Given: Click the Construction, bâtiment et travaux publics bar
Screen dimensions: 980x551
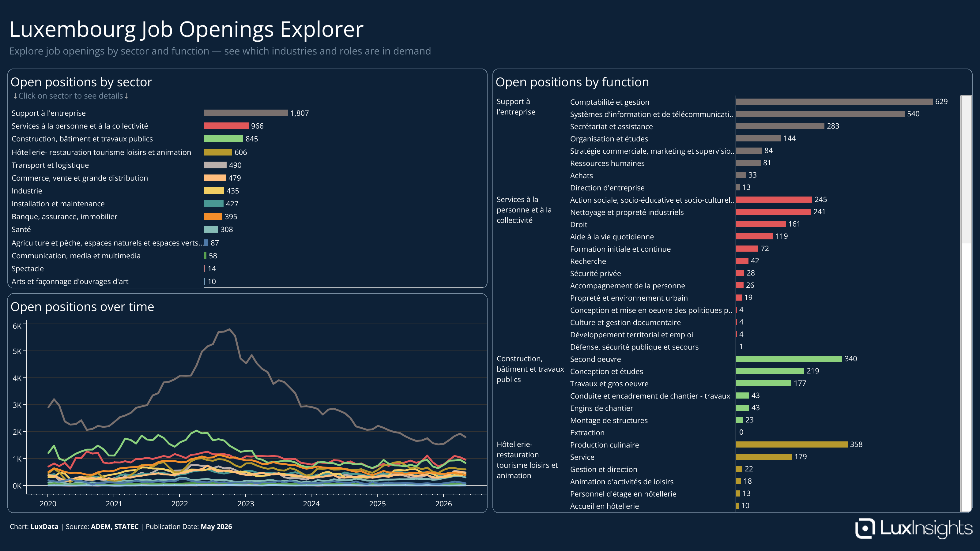Looking at the screenshot, I should pyautogui.click(x=223, y=139).
